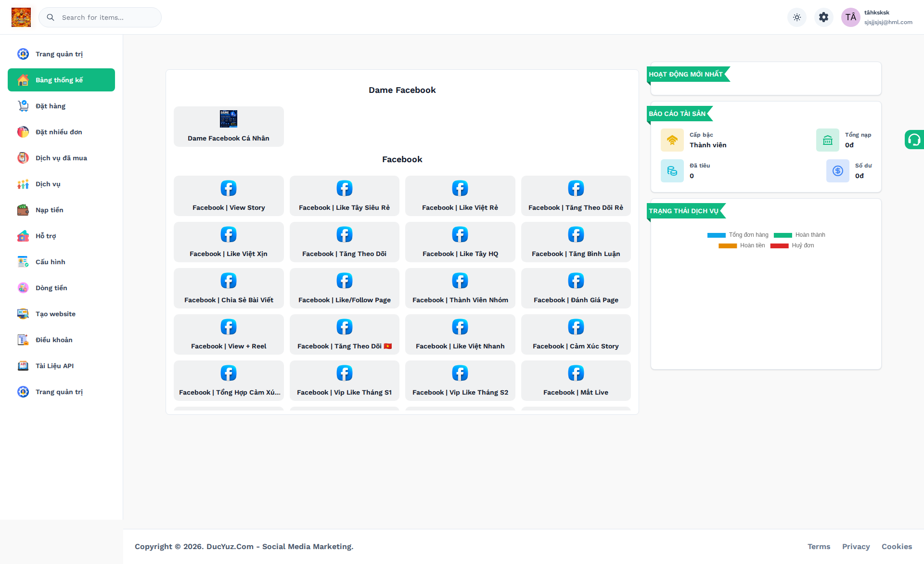The image size is (924, 564).
Task: Open Facebook | Like Việt Rẻ
Action: 460,196
